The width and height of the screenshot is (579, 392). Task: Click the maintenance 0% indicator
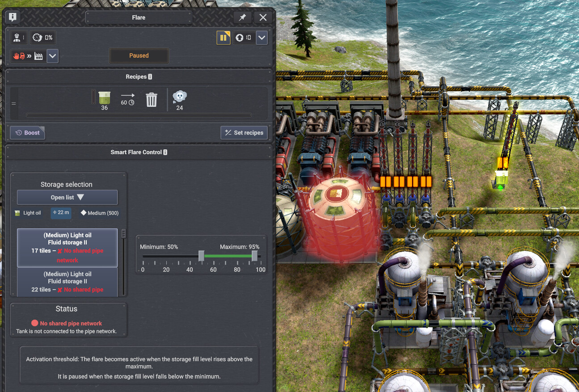coord(42,38)
